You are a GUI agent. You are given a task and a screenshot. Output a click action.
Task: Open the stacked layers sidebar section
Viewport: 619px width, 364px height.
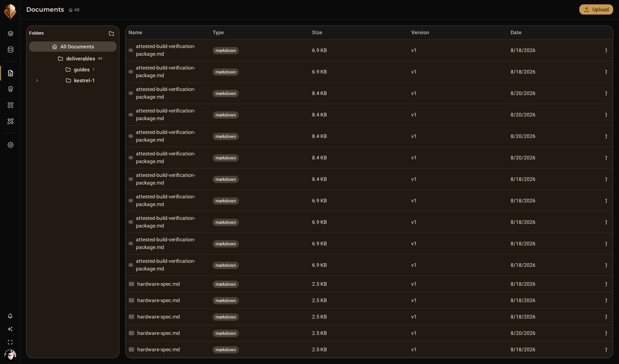coord(10,33)
